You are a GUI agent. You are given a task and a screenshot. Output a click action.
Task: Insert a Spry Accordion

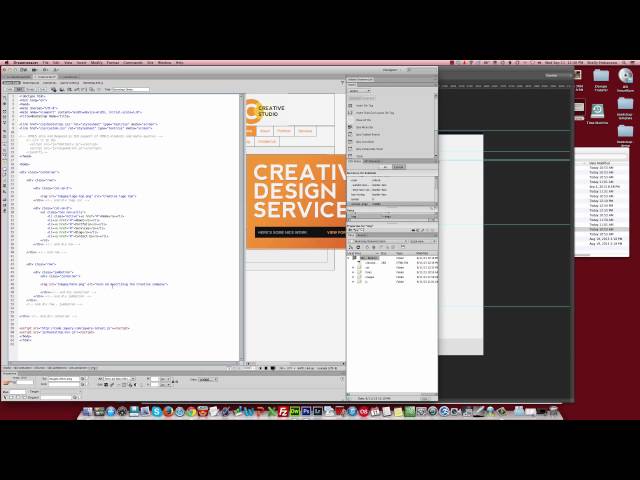tap(364, 142)
